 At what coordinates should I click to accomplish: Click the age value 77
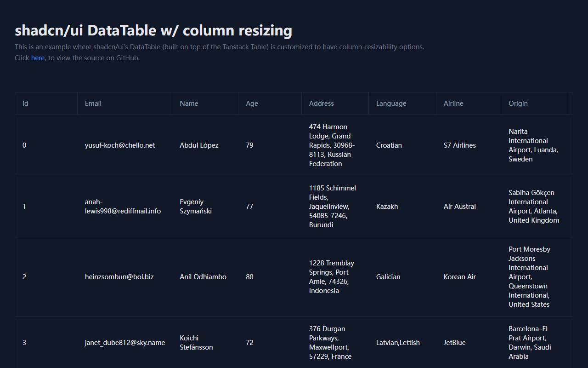tap(249, 207)
